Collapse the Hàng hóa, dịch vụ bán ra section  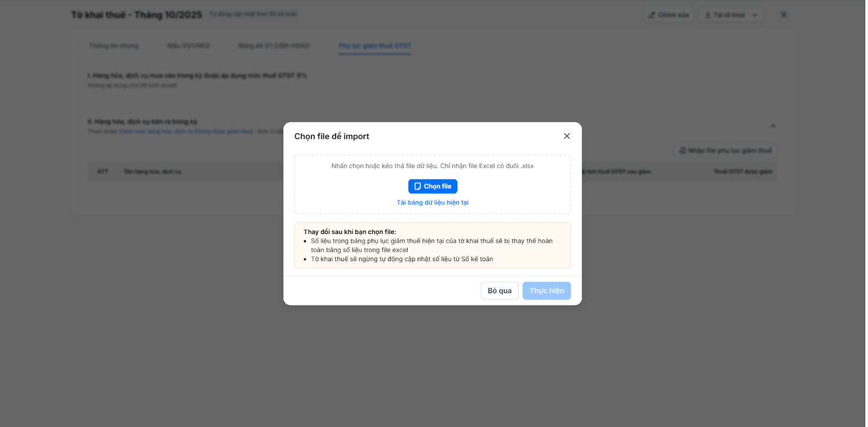[x=773, y=126]
